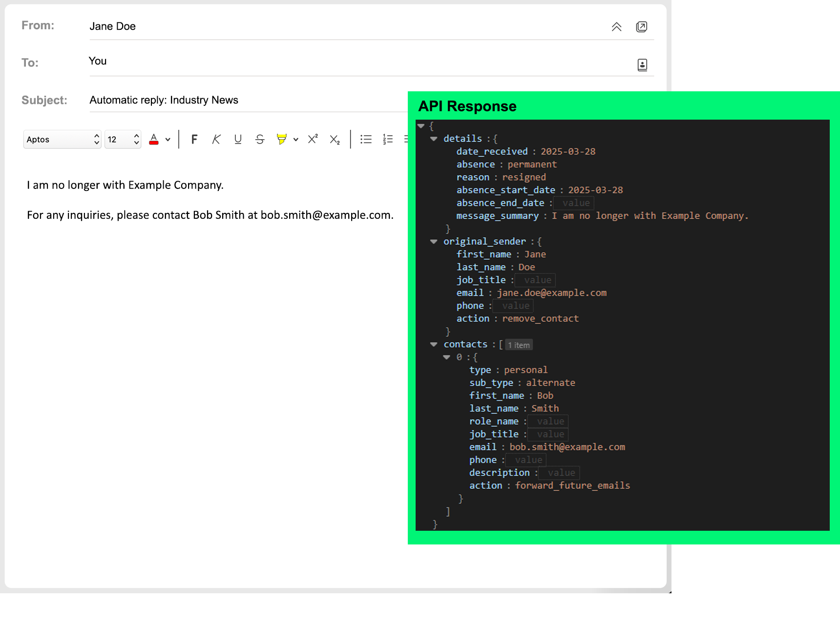
Task: Open the Aptos font dropdown
Action: 62,140
